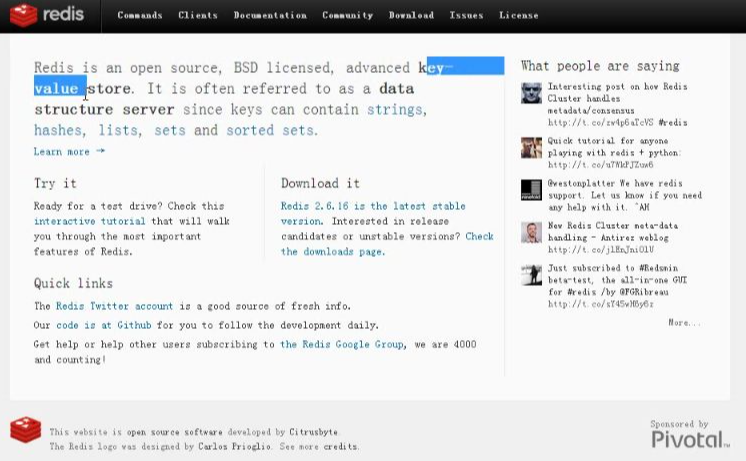The image size is (746, 461).
Task: Click open source software in footer
Action: [x=174, y=432]
